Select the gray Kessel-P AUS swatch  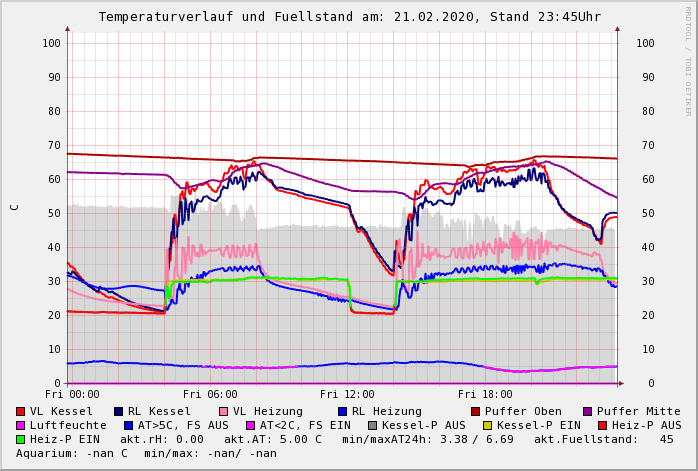pos(373,425)
